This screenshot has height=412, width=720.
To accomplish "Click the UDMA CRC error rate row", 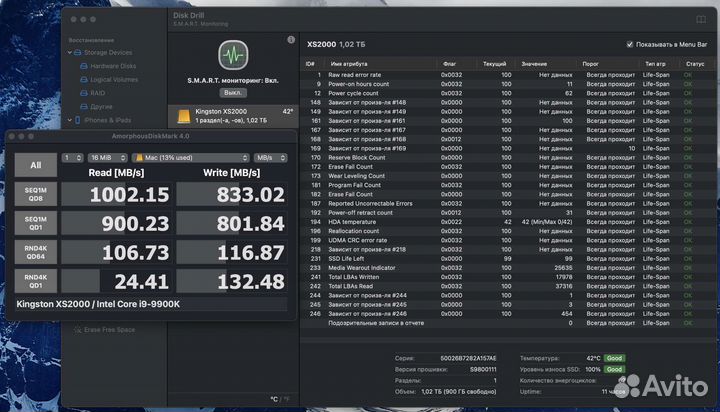I will 507,240.
